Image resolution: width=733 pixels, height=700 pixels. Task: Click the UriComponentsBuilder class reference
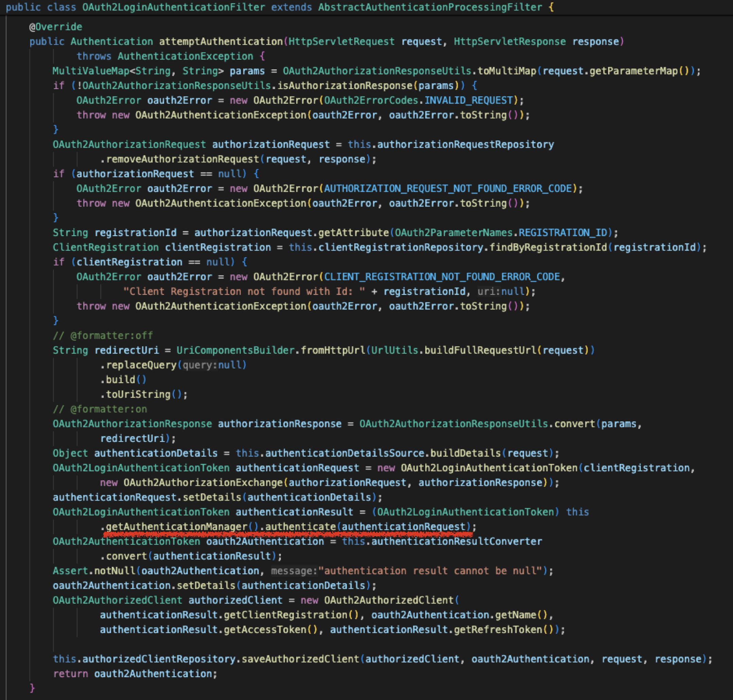(235, 350)
